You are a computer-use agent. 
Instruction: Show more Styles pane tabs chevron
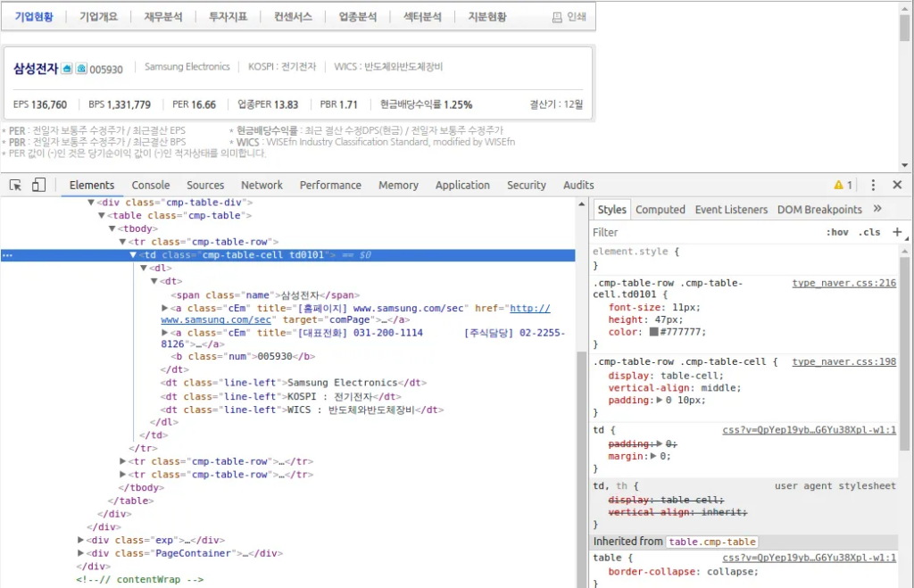click(x=877, y=209)
